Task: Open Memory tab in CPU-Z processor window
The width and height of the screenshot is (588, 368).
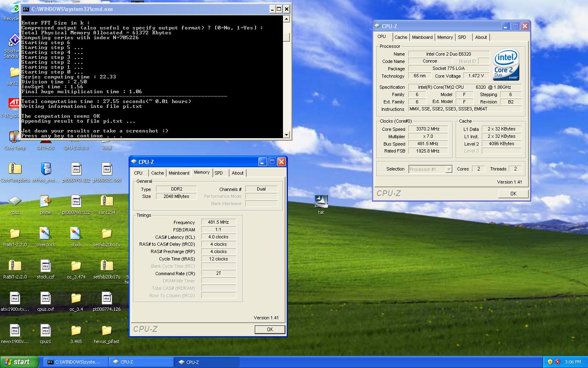Action: point(445,37)
